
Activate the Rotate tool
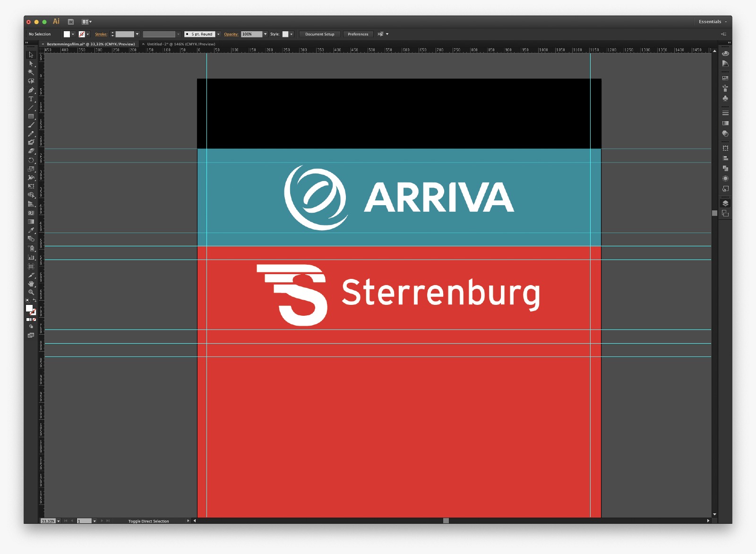31,160
